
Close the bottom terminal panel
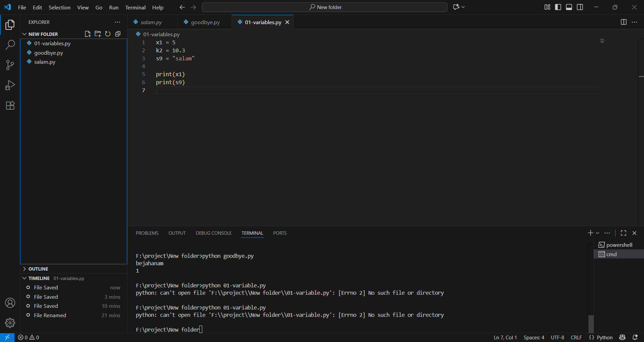coord(634,233)
